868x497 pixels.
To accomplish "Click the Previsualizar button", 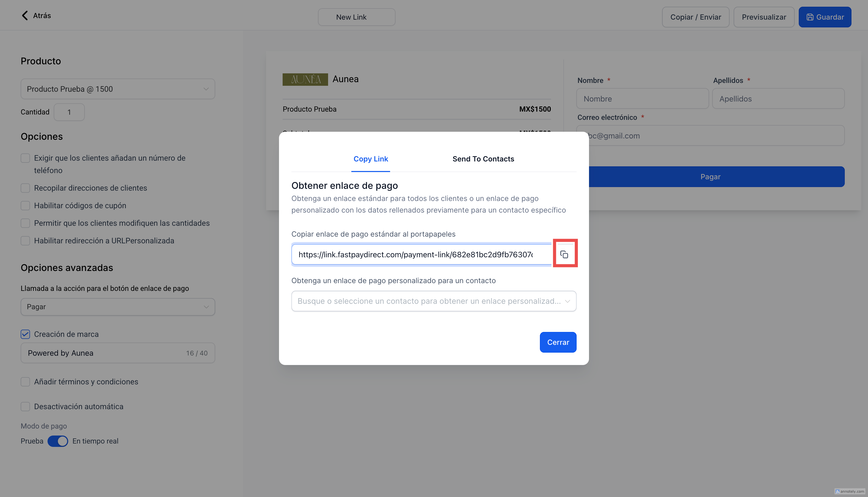I will (764, 17).
